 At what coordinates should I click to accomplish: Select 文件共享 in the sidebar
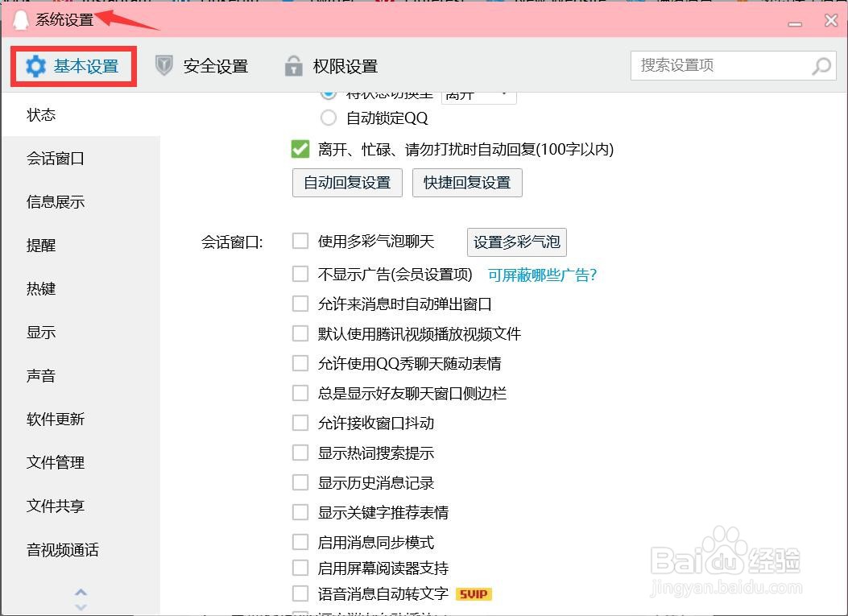[81, 506]
